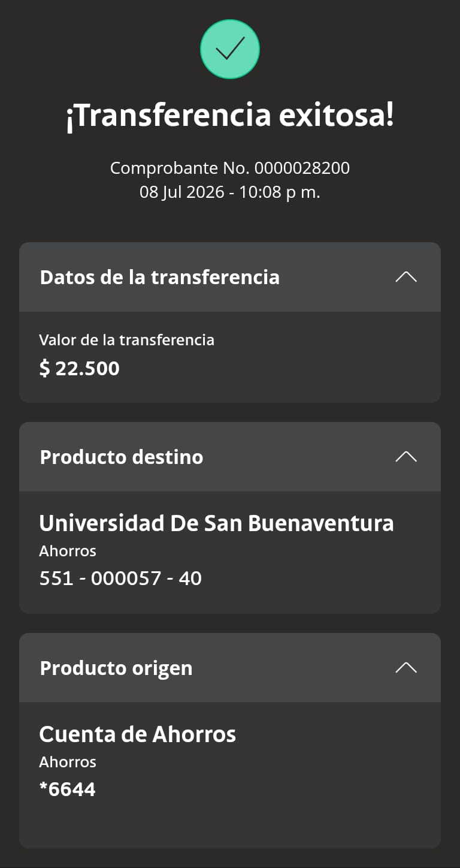Click the Cuenta de Ahorros origin name
The image size is (460, 868).
click(138, 734)
